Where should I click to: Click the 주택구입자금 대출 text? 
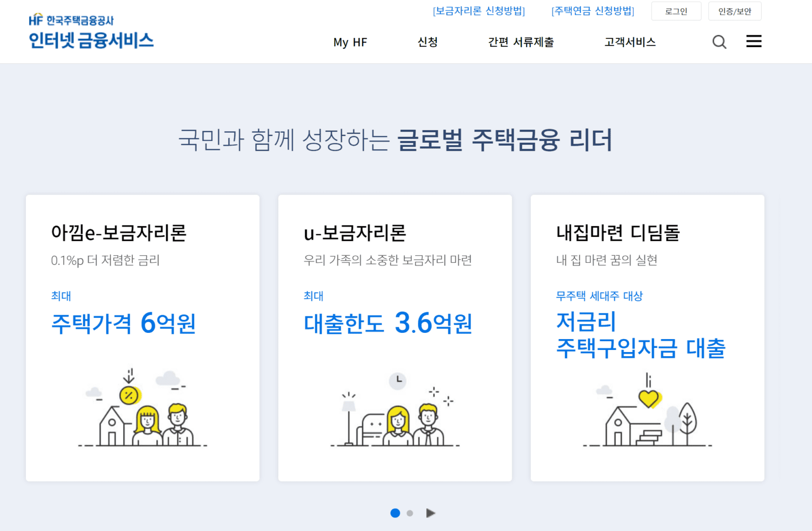click(641, 348)
